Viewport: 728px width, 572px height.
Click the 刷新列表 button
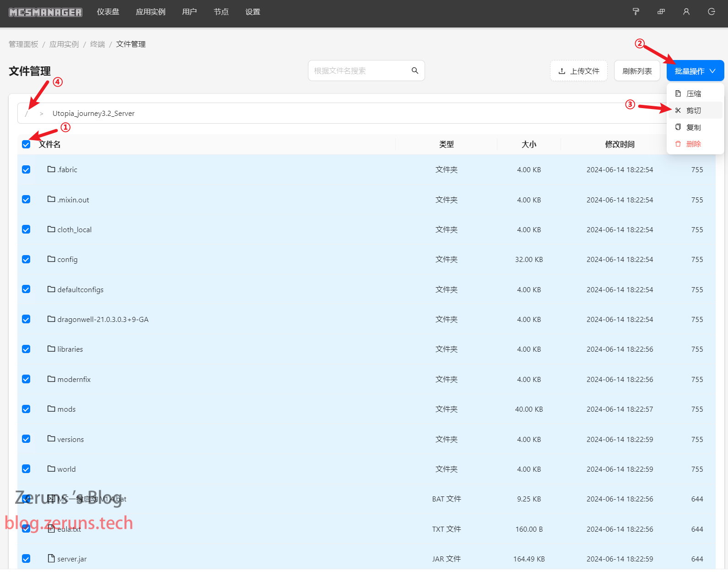(x=637, y=71)
